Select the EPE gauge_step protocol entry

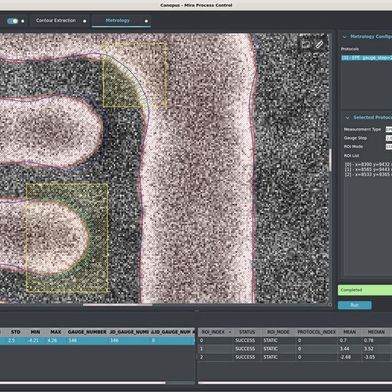click(366, 58)
